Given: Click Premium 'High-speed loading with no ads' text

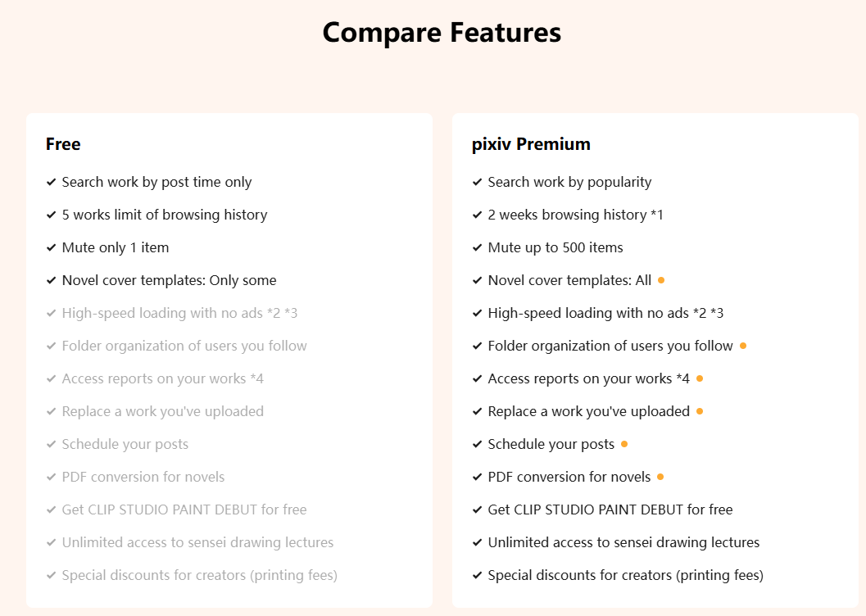Looking at the screenshot, I should coord(605,313).
